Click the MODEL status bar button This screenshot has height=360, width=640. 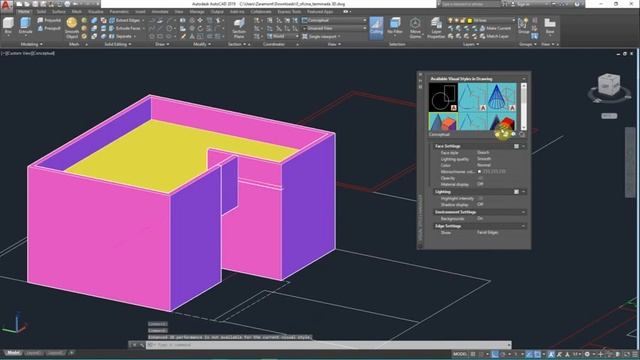pos(460,354)
